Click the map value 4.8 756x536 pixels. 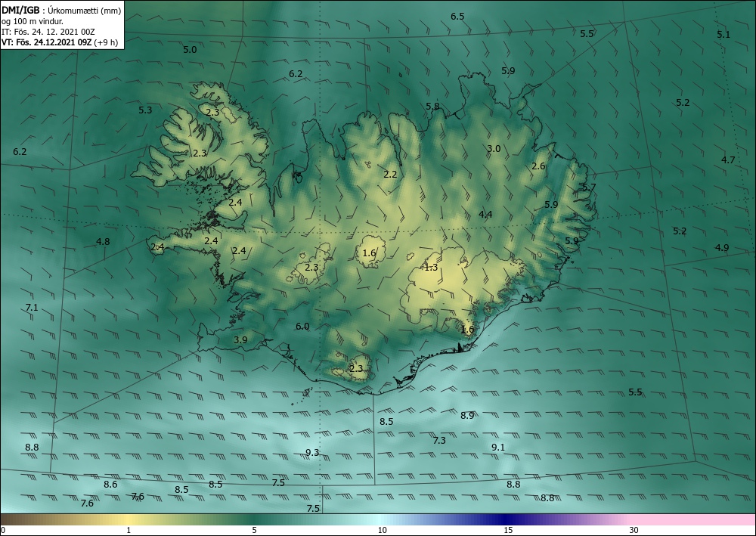[x=103, y=241]
